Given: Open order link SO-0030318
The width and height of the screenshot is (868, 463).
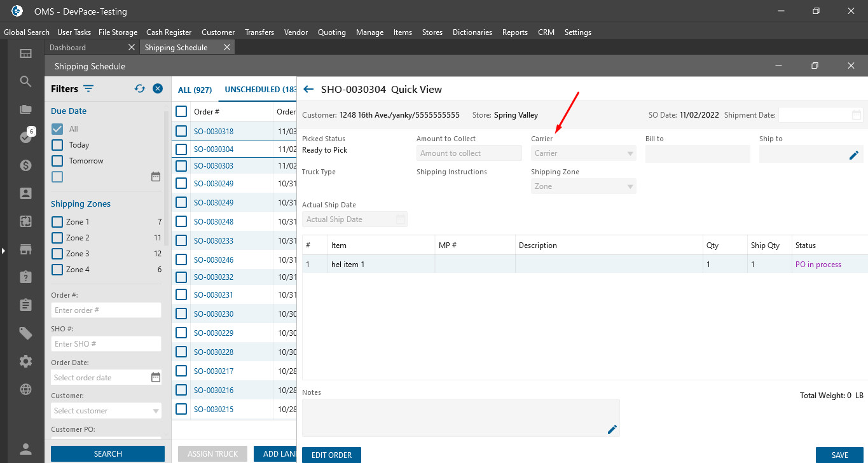Looking at the screenshot, I should point(214,132).
